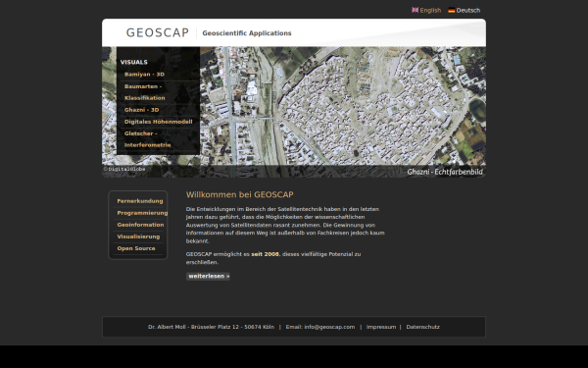Viewport: 588px width, 368px height.
Task: Open the Visualisierung section
Action: click(x=138, y=237)
